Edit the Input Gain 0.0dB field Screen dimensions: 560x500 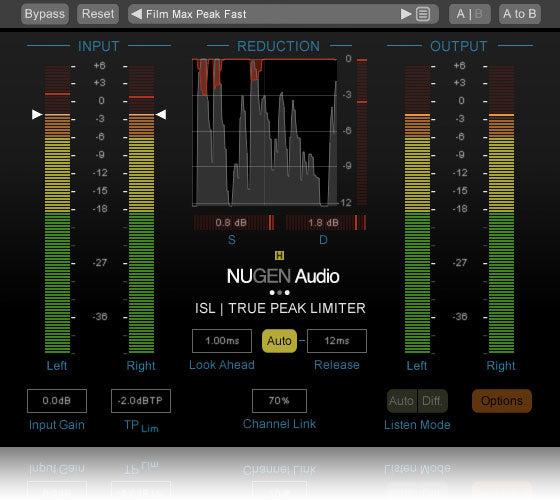click(x=57, y=401)
